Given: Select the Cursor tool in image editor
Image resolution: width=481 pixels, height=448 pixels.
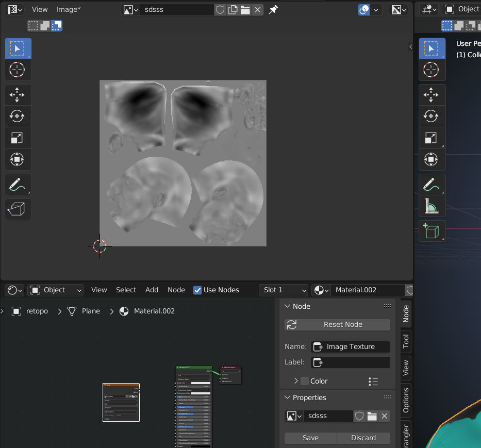Looking at the screenshot, I should pos(18,70).
